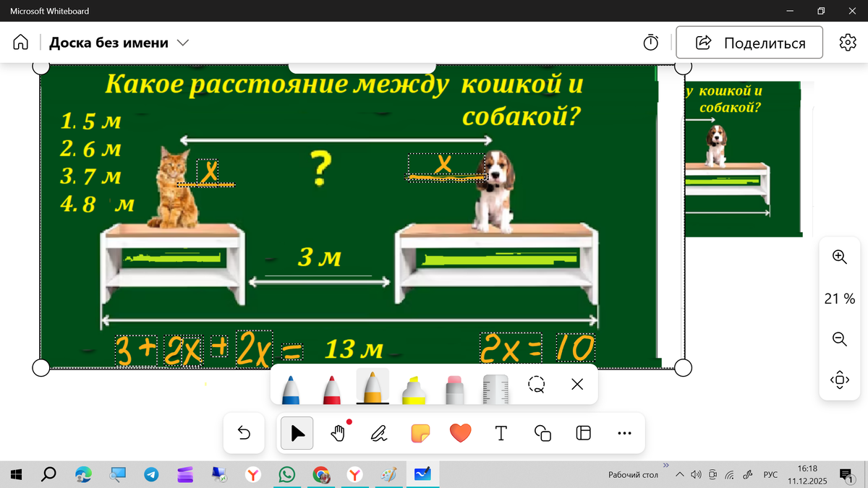Open the More options menu
The height and width of the screenshot is (488, 868).
(x=624, y=433)
